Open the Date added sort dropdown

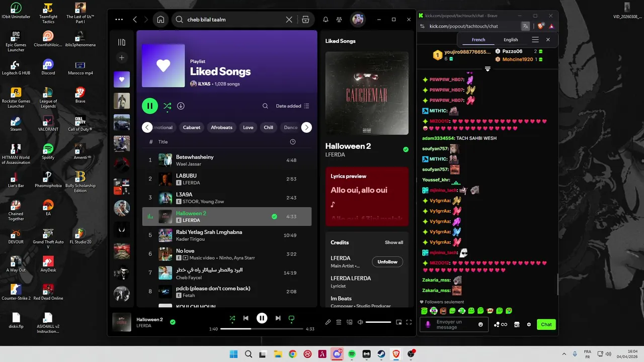293,106
